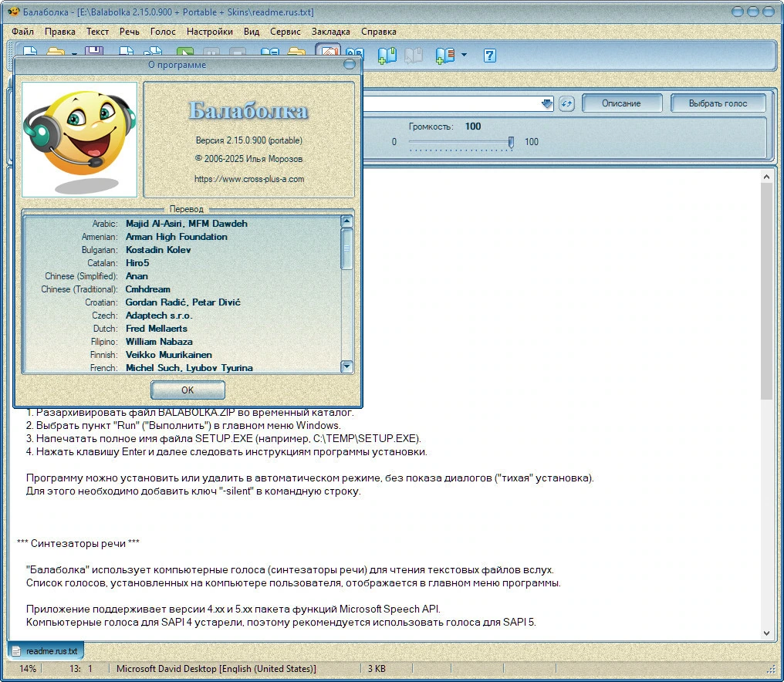Expand the arrow next to open folder icon
The image size is (784, 682).
point(74,53)
